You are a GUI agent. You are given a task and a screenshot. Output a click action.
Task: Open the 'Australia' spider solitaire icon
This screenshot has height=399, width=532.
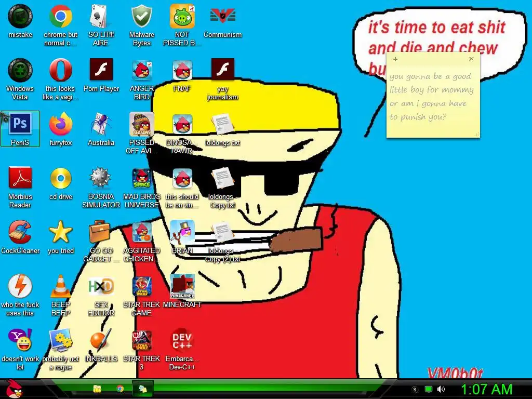pos(101,129)
